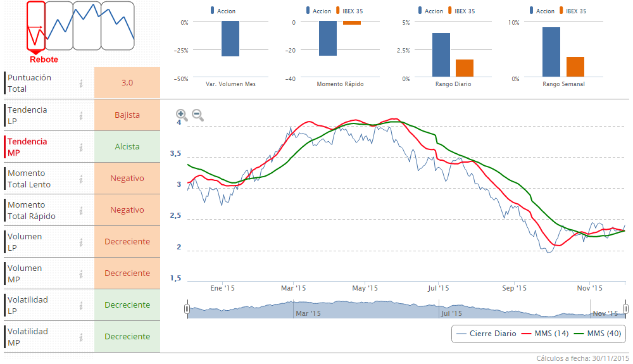
Task: Toggle the Cierre Diario series in legend
Action: (x=486, y=334)
